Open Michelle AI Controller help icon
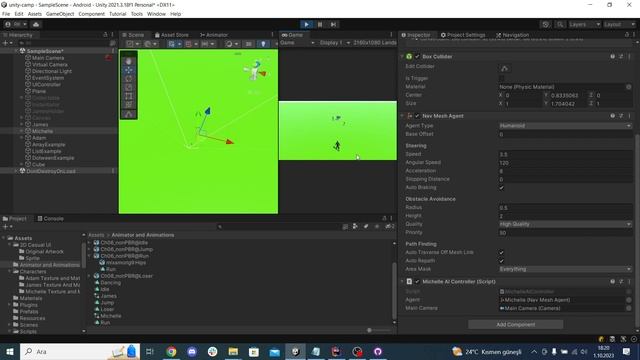Image resolution: width=640 pixels, height=360 pixels. pos(613,282)
